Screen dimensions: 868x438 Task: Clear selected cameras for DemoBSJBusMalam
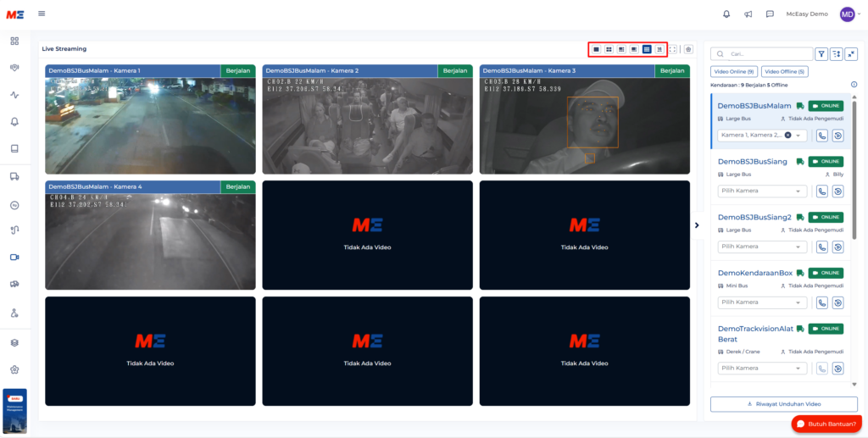coord(787,136)
